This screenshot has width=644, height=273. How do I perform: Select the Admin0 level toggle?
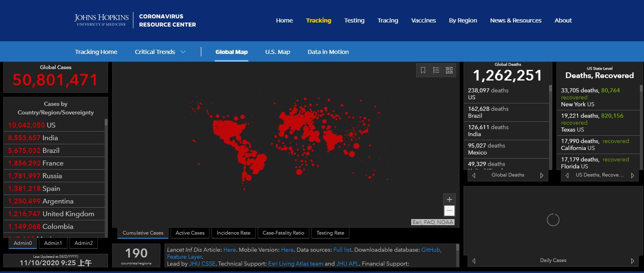23,243
